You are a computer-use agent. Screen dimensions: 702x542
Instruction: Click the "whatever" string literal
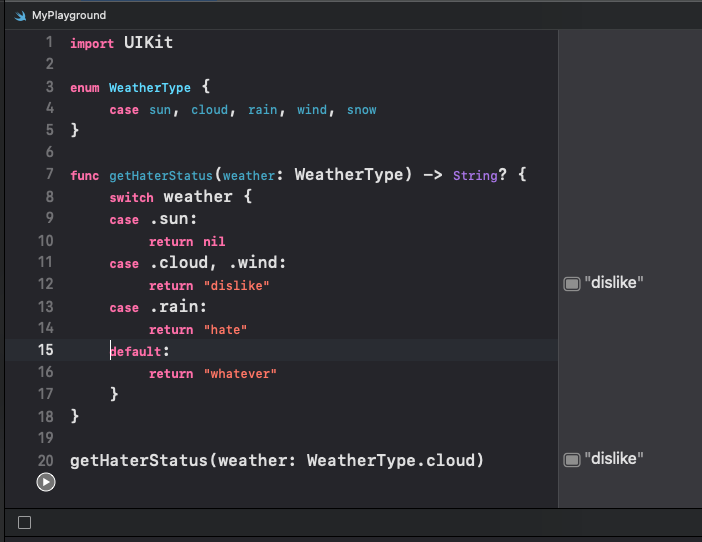coord(240,374)
